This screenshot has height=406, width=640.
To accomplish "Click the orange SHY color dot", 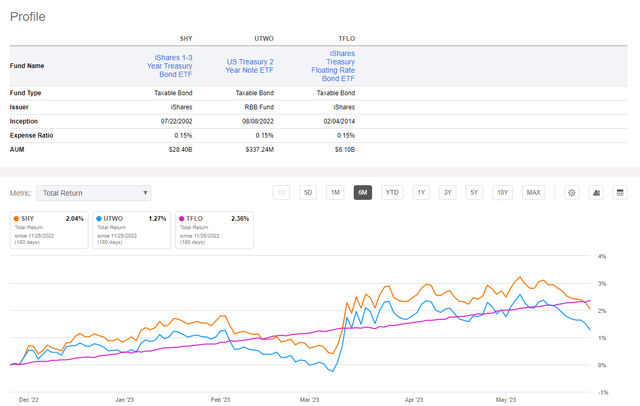I will (x=16, y=219).
